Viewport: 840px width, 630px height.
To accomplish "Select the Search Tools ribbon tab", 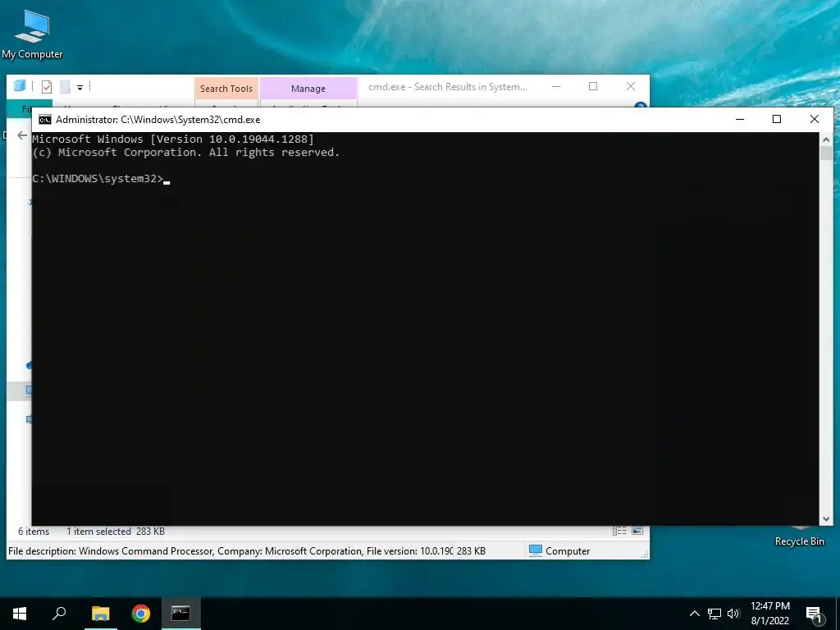I will [x=226, y=89].
